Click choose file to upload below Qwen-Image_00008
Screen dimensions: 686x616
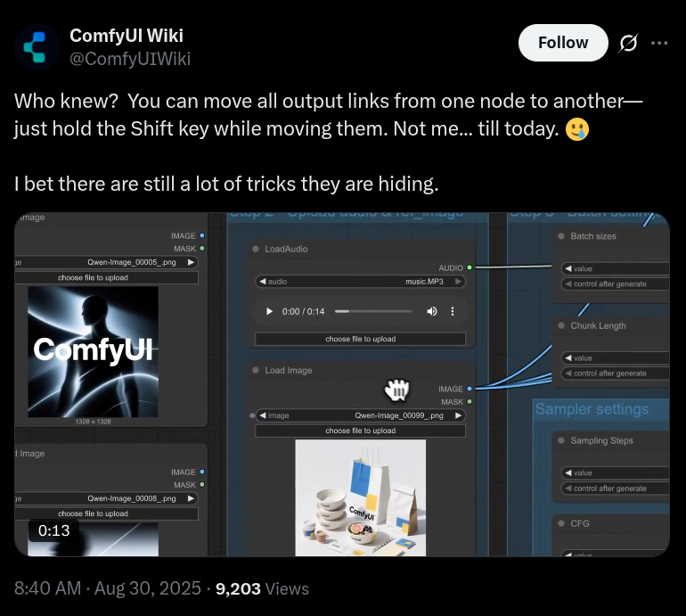[106, 513]
